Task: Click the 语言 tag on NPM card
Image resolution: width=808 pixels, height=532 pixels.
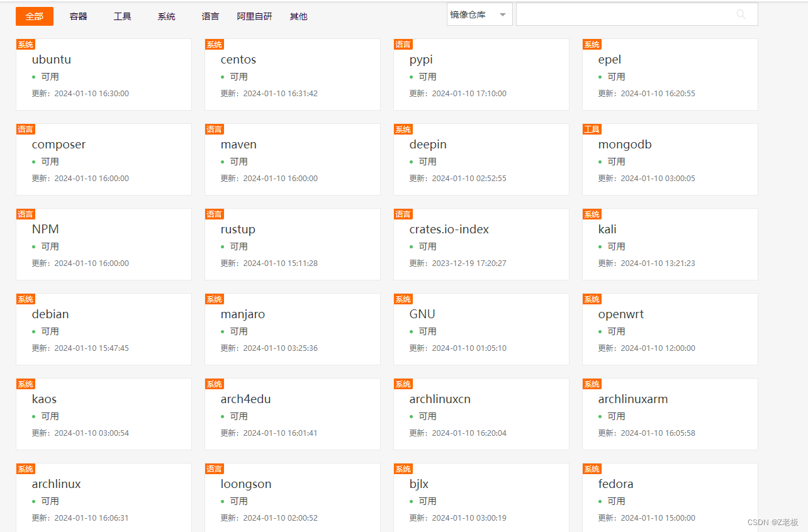Action: 26,214
